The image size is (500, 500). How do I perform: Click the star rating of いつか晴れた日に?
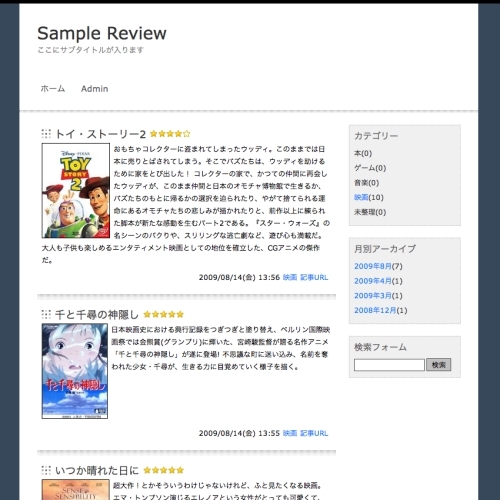[164, 470]
